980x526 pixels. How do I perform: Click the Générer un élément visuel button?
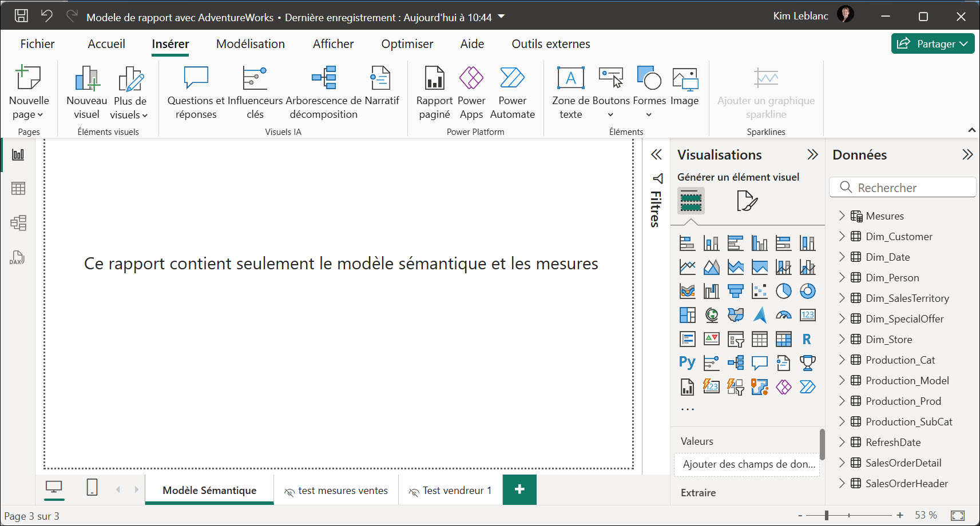[x=691, y=201]
